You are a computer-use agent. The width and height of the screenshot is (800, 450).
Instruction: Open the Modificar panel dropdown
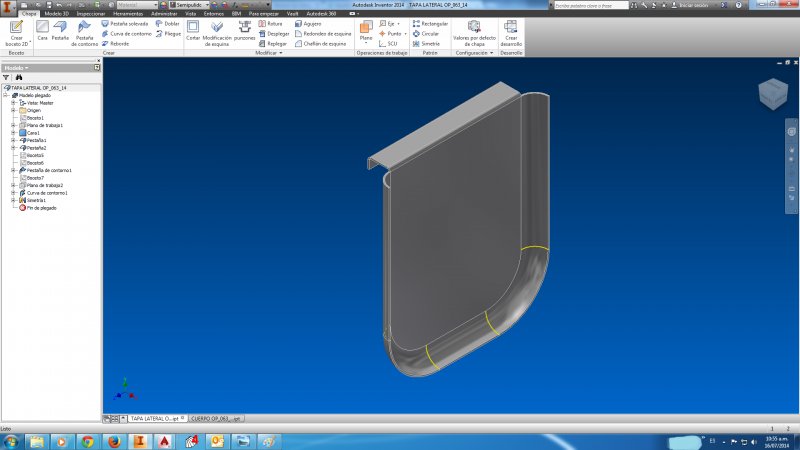click(269, 53)
